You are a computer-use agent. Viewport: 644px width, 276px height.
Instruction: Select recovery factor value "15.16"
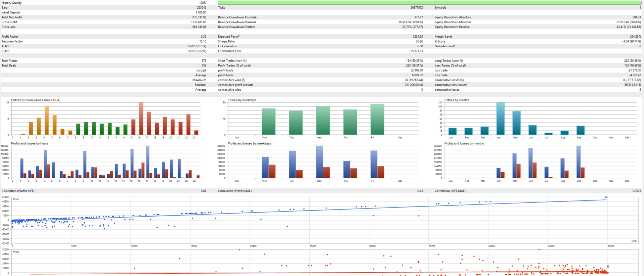(x=203, y=41)
